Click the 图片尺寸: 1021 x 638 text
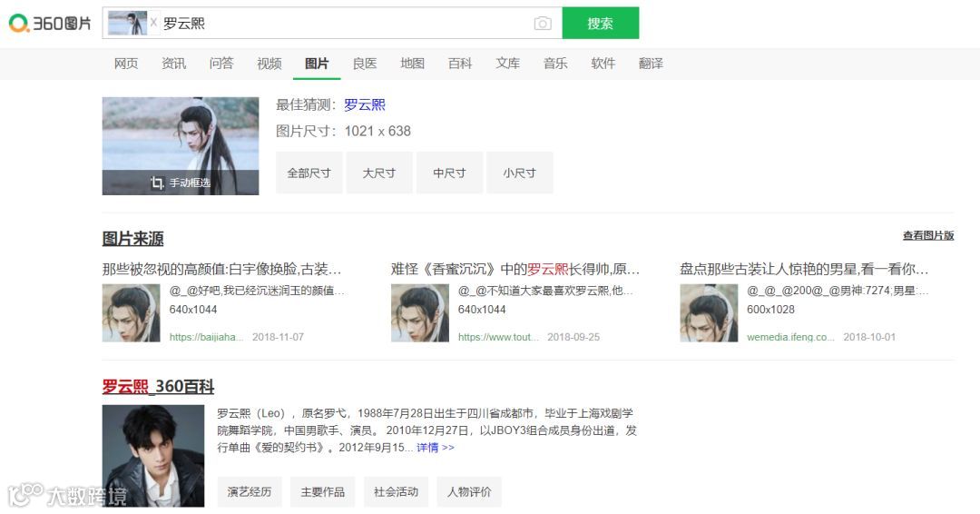Image resolution: width=980 pixels, height=514 pixels. 343,131
